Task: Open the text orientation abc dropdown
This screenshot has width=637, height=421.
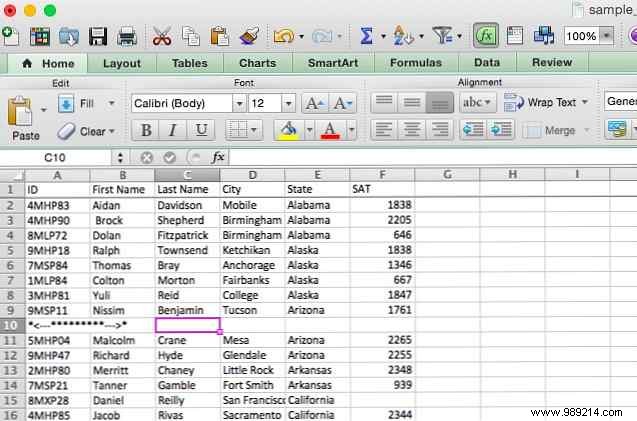Action: [477, 102]
